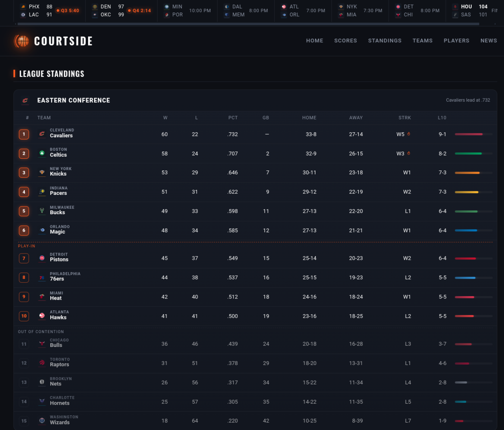Click the ATL vs ORL 7:00 PM game card

pyautogui.click(x=303, y=11)
